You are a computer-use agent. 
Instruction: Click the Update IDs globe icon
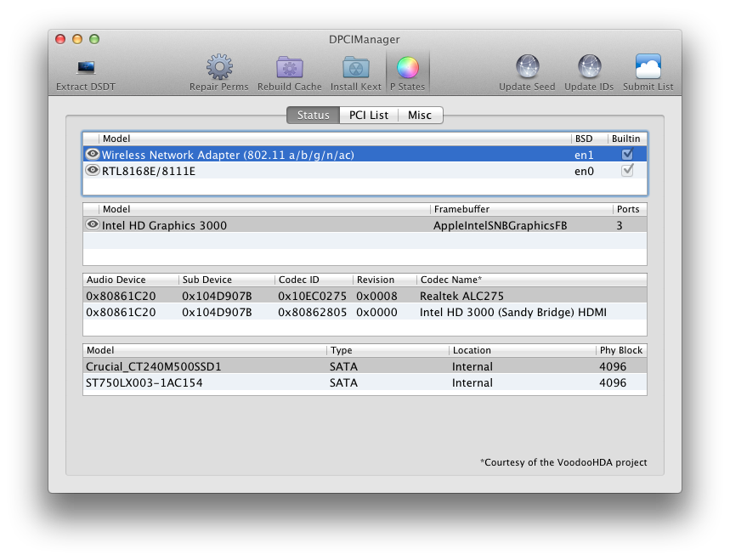click(x=590, y=68)
